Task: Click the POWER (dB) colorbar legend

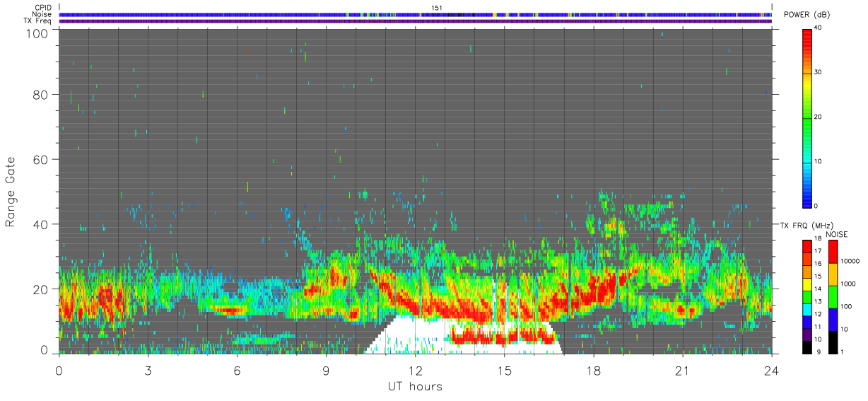Action: [807, 117]
